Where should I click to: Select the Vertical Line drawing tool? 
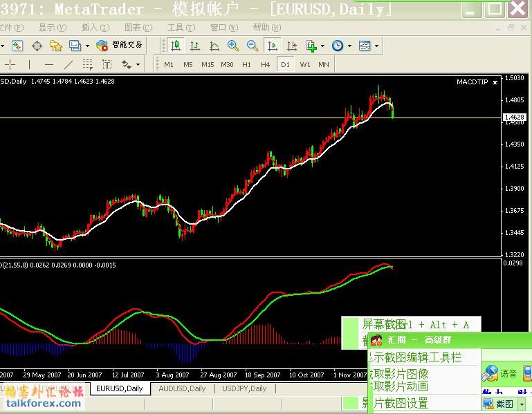30,64
